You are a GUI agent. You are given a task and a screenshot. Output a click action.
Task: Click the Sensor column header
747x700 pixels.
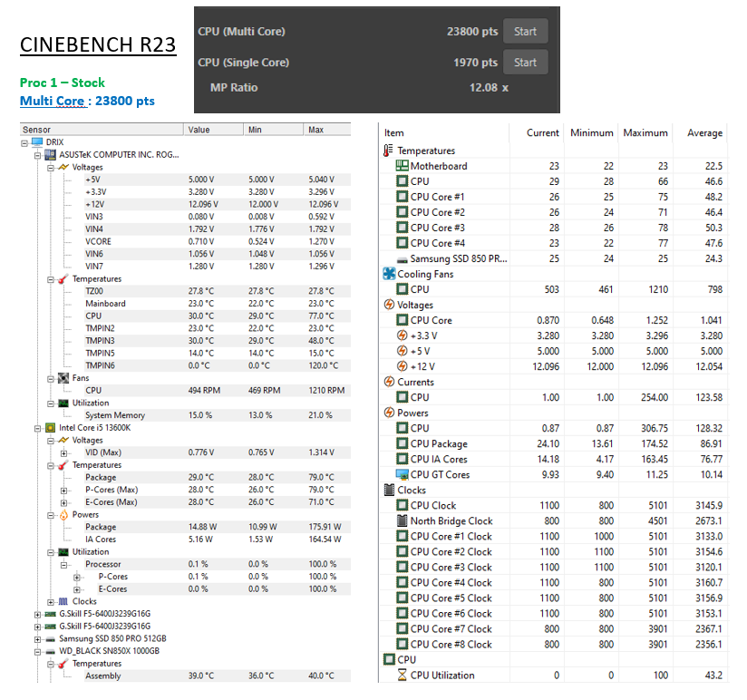101,130
